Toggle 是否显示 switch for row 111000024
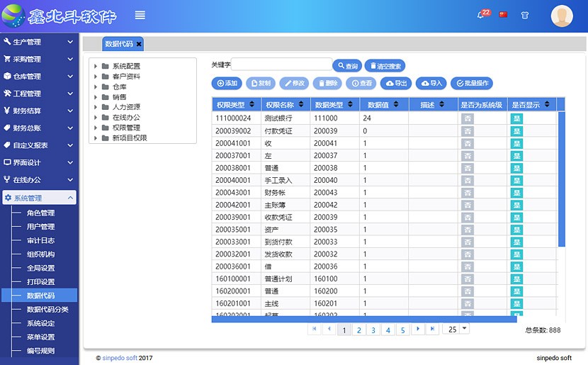 [x=516, y=118]
